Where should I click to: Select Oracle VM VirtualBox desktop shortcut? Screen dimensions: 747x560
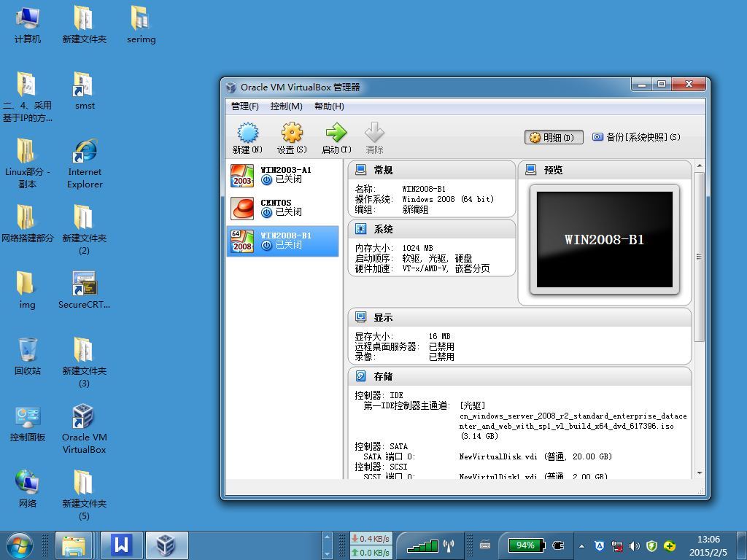point(85,429)
